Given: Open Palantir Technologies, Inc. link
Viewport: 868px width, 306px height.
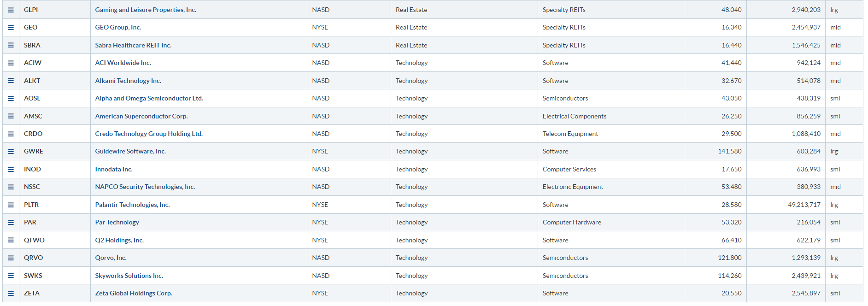Looking at the screenshot, I should click(132, 205).
